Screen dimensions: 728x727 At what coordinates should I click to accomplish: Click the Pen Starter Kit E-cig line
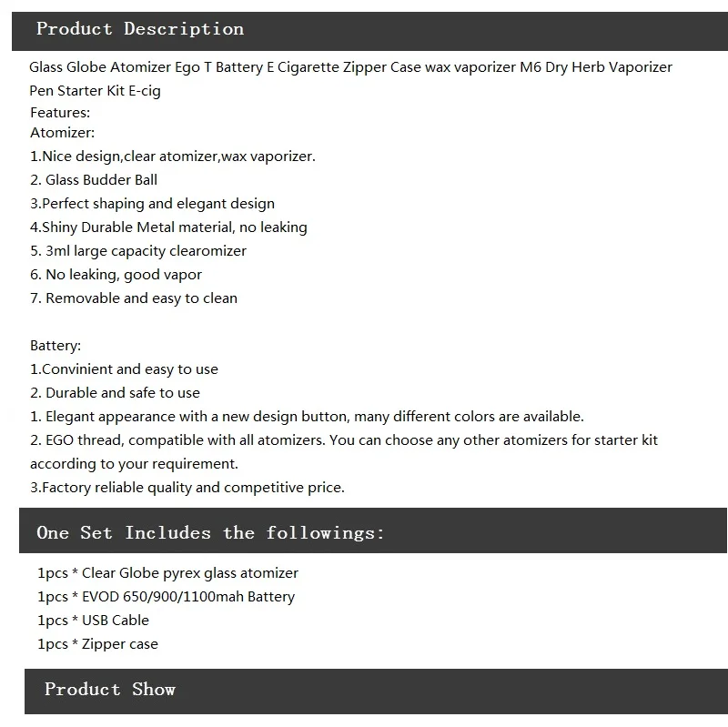[96, 91]
